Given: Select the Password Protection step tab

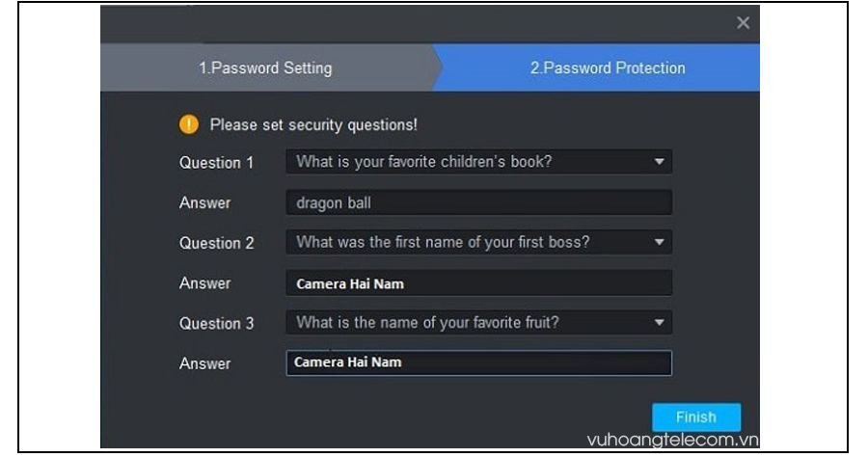Looking at the screenshot, I should click(x=608, y=67).
